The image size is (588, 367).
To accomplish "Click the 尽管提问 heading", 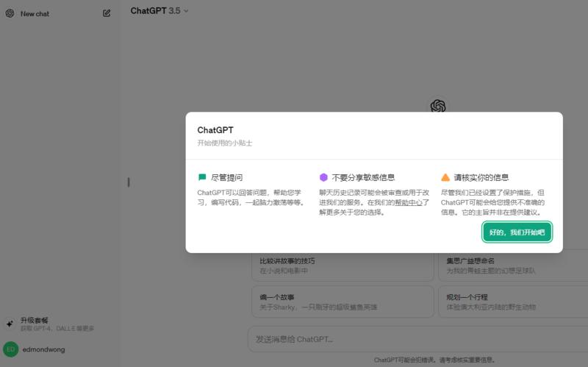I will [227, 177].
